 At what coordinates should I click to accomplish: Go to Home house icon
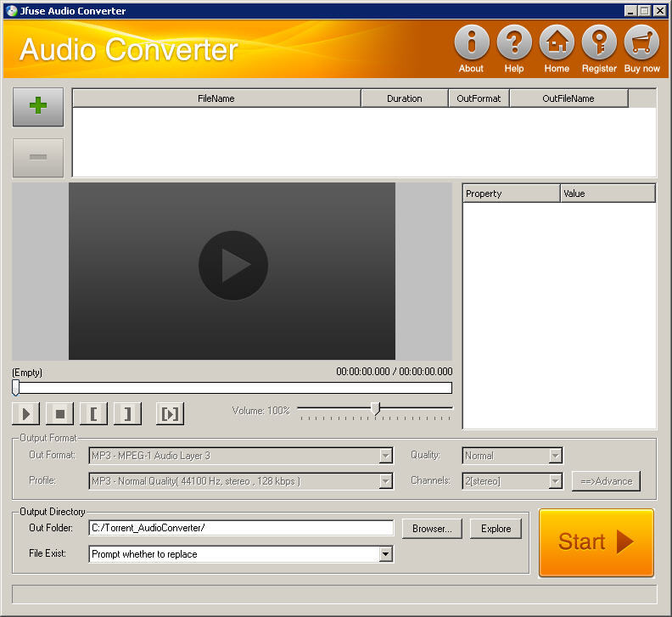[557, 42]
